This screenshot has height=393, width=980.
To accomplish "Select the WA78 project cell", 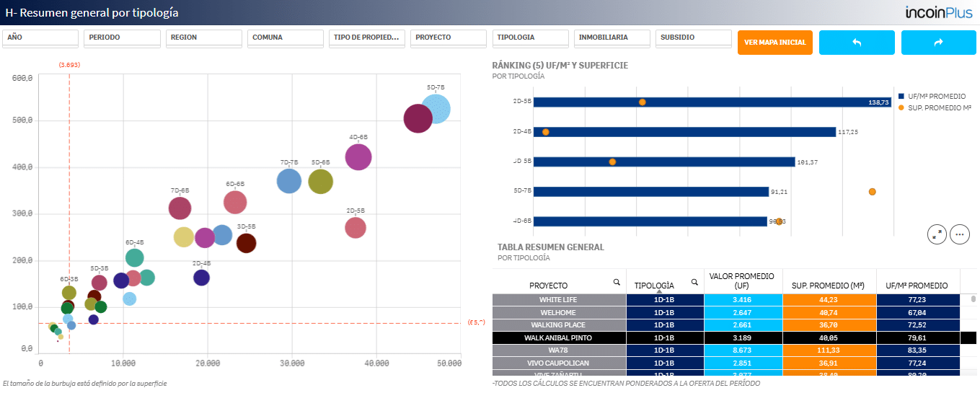I will click(x=559, y=350).
